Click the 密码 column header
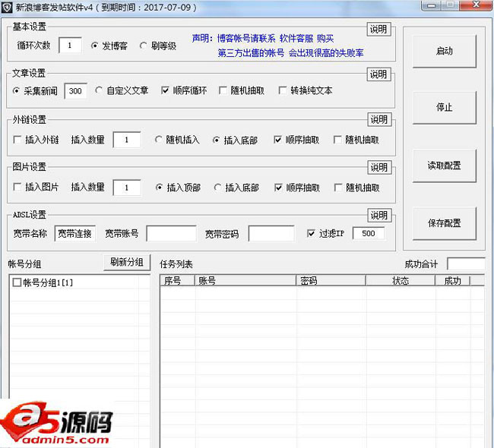494x448 pixels. click(x=331, y=280)
